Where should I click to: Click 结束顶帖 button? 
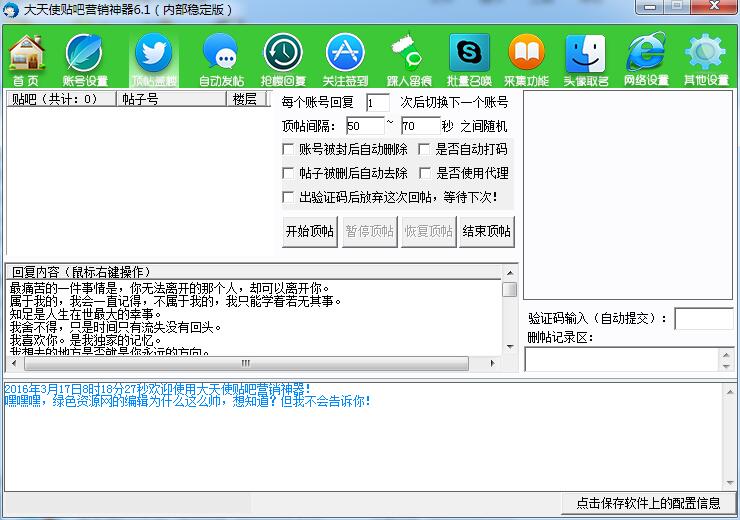(x=487, y=231)
